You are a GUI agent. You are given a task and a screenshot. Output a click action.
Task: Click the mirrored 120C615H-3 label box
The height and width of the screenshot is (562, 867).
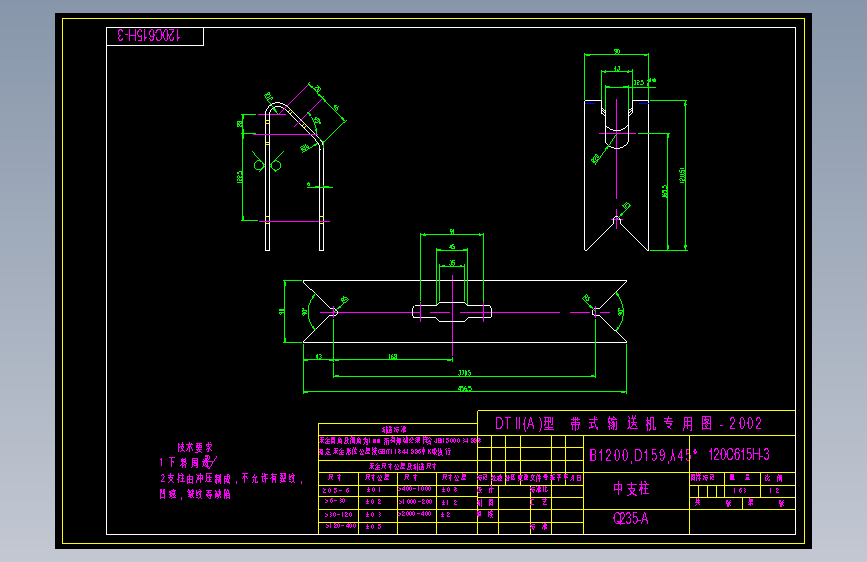(155, 37)
